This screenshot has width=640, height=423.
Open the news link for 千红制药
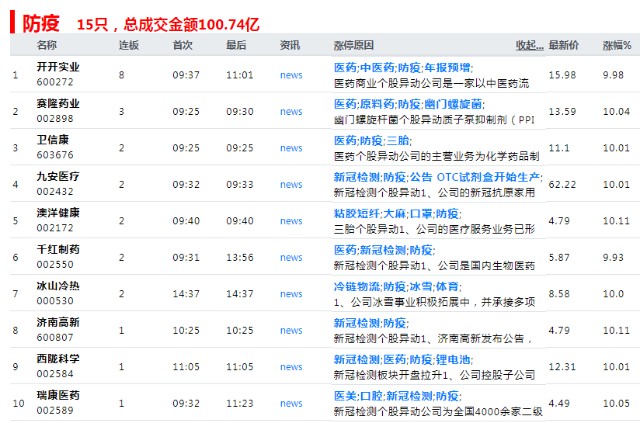click(291, 258)
